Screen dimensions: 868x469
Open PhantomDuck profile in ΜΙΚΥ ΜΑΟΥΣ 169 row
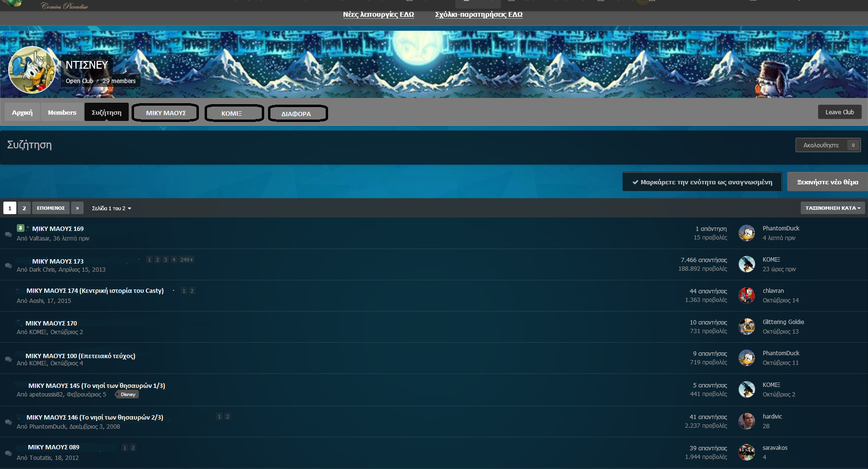(x=781, y=228)
